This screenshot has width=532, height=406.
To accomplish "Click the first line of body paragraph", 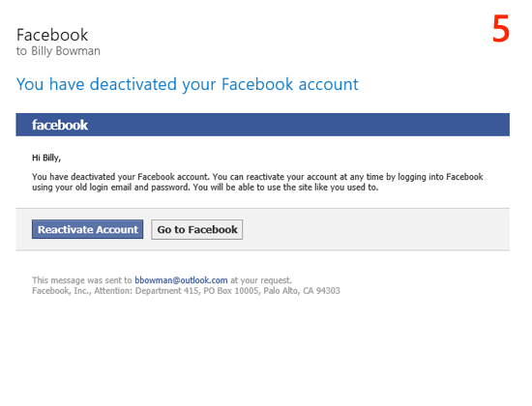I will coord(257,177).
